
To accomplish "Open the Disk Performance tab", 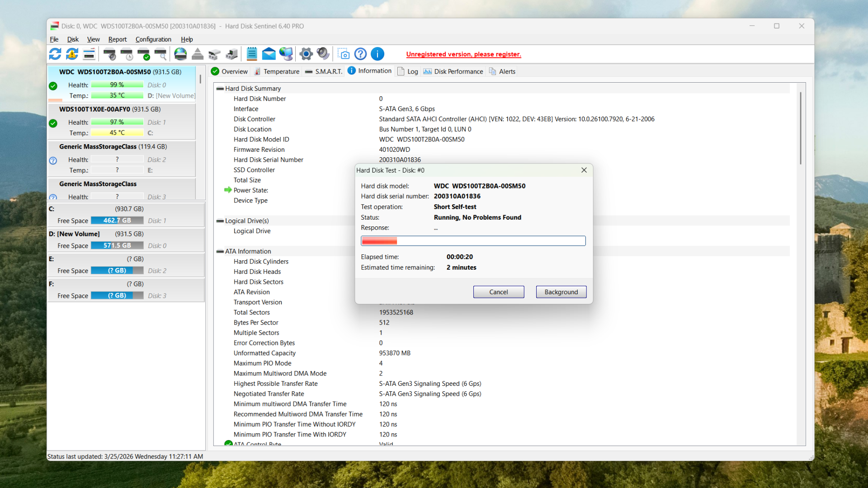I will pyautogui.click(x=453, y=71).
